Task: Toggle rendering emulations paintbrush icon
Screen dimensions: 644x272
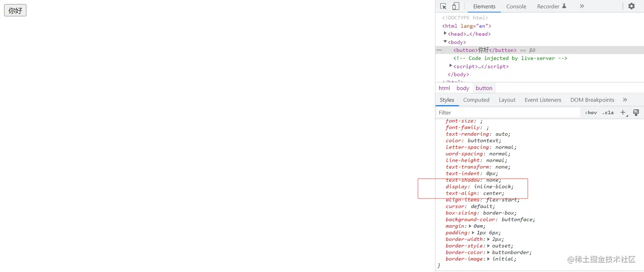Action: click(x=636, y=113)
